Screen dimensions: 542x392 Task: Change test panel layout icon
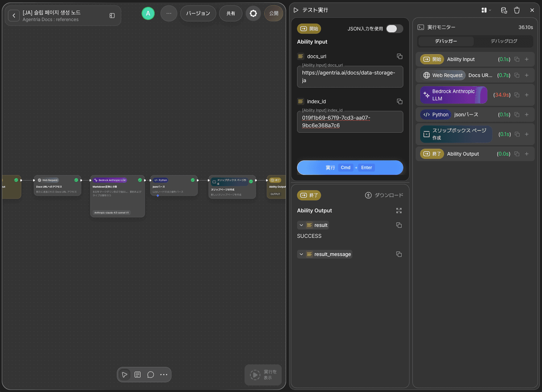486,10
